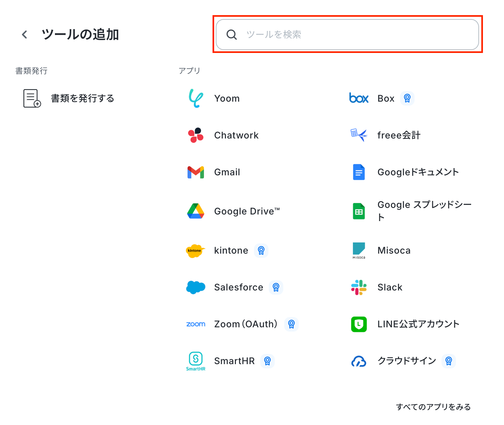Click the badge icon next to Box
Image resolution: width=504 pixels, height=425 pixels.
(407, 98)
